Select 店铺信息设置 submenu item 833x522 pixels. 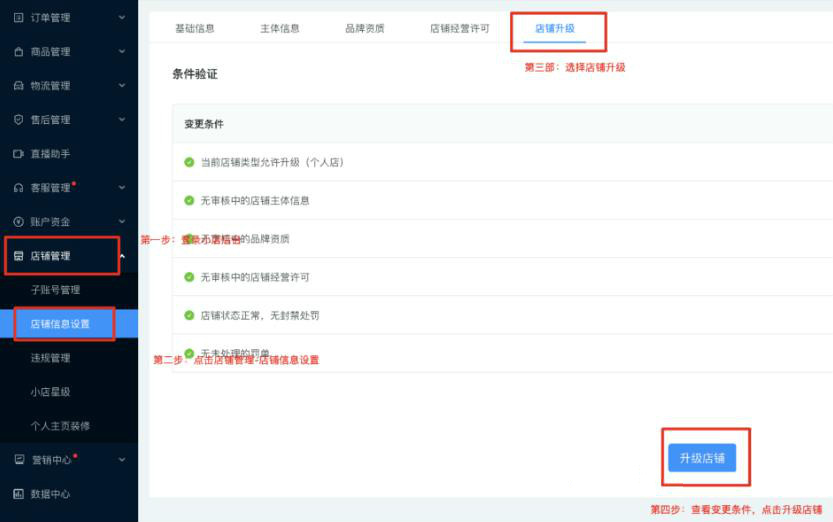(60, 324)
